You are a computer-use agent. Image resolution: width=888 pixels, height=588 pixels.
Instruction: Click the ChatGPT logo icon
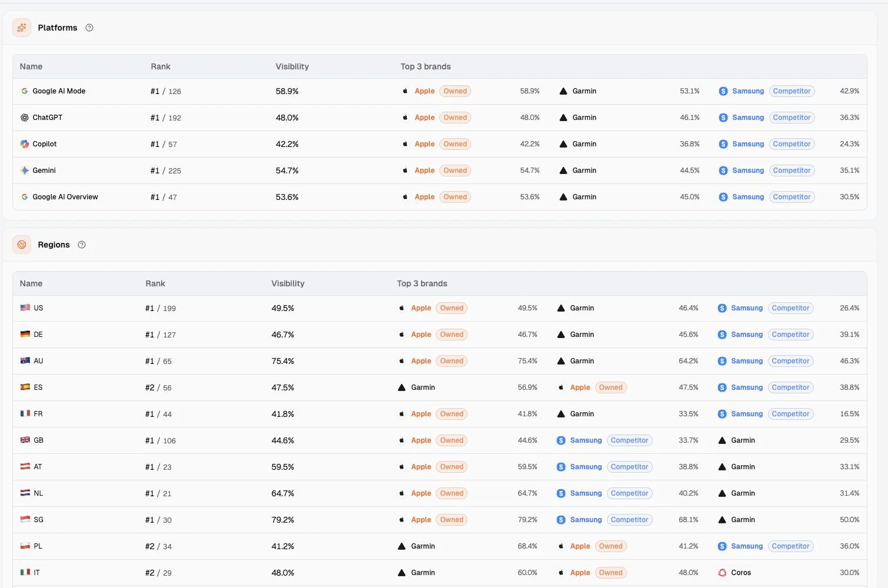pyautogui.click(x=25, y=118)
